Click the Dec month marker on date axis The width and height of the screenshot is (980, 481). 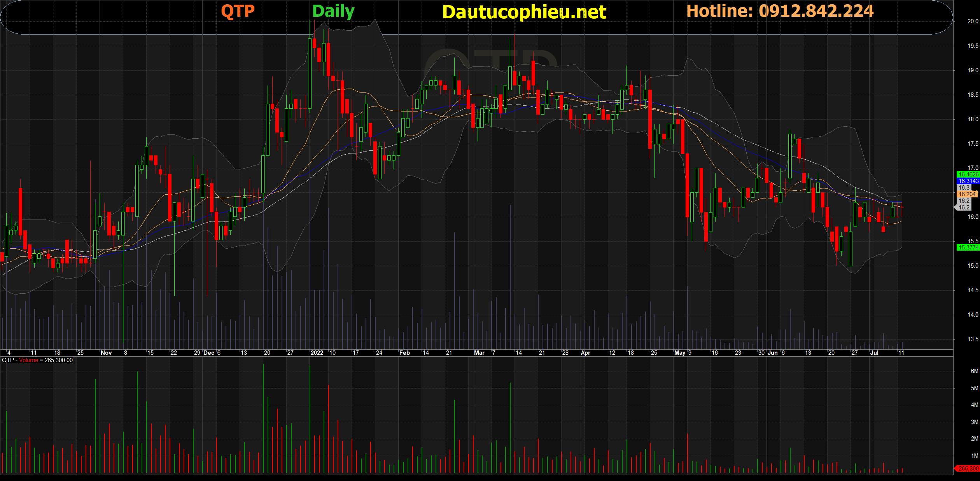click(x=209, y=353)
